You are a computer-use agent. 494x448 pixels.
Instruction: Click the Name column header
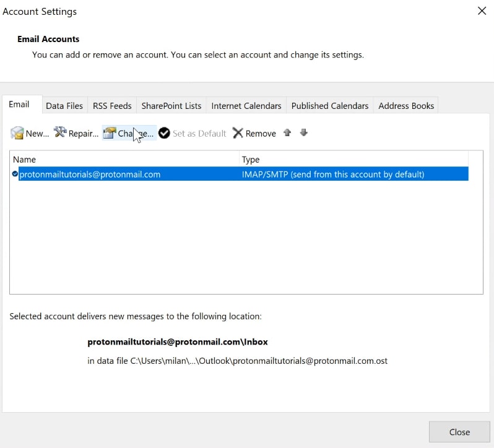coord(124,159)
